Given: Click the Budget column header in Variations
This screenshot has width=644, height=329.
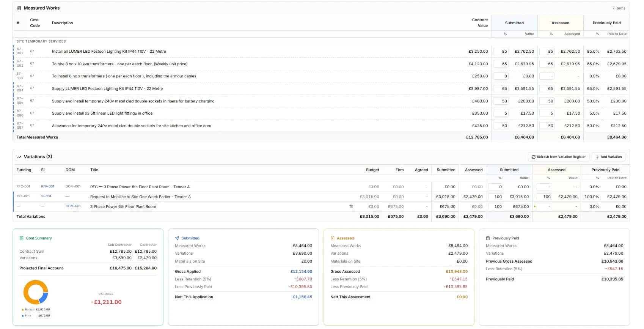Looking at the screenshot, I should pyautogui.click(x=372, y=170).
